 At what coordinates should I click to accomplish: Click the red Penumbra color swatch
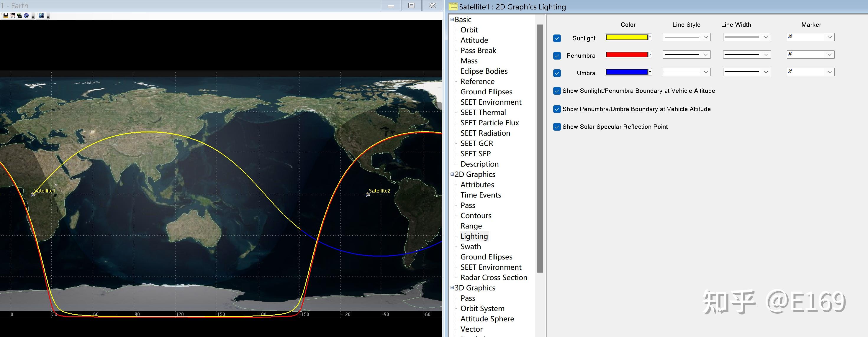(x=626, y=55)
